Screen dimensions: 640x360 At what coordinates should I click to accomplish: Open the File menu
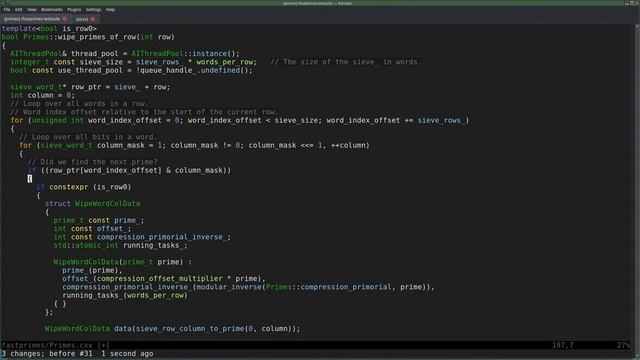[7, 9]
